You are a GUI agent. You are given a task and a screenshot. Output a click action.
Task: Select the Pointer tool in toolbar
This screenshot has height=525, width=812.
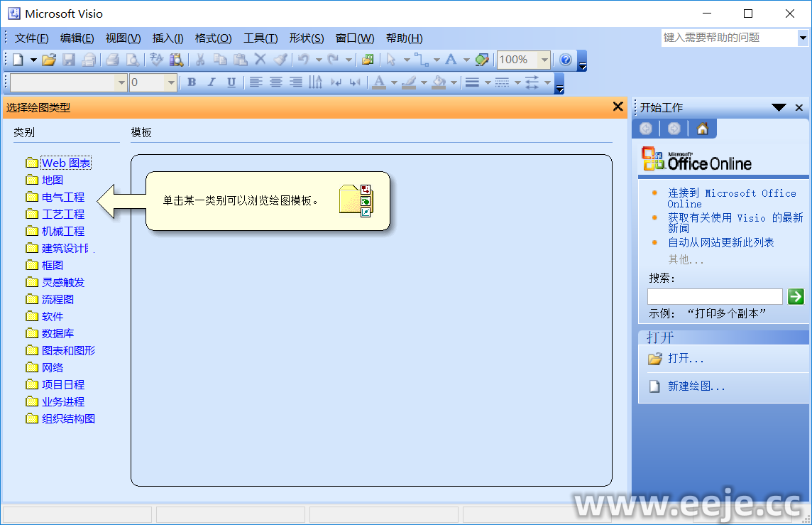tap(391, 60)
